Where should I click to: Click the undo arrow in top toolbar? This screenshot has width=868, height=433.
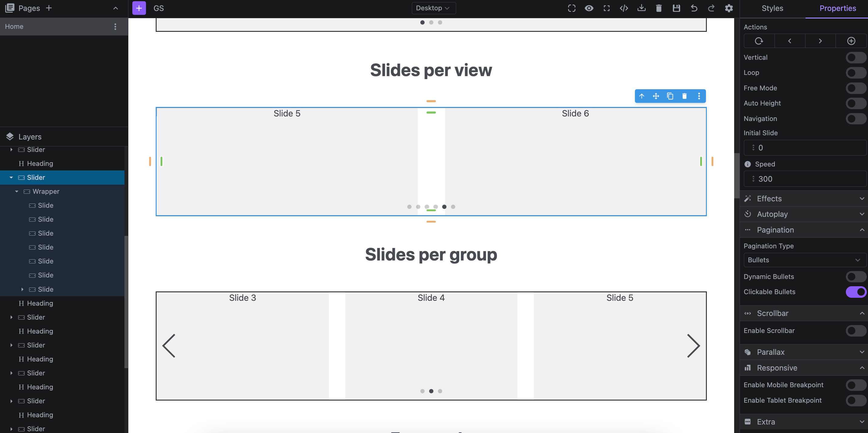click(x=694, y=8)
